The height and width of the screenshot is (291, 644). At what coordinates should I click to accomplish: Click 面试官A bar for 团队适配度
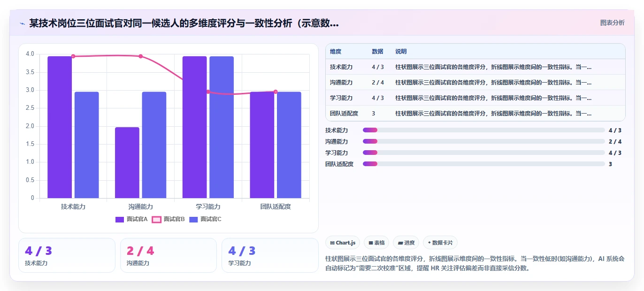tap(262, 145)
